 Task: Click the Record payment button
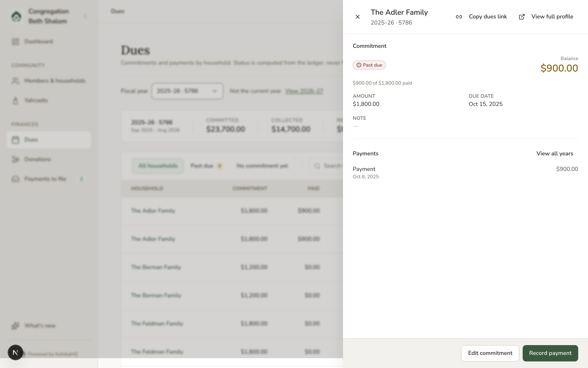click(550, 353)
